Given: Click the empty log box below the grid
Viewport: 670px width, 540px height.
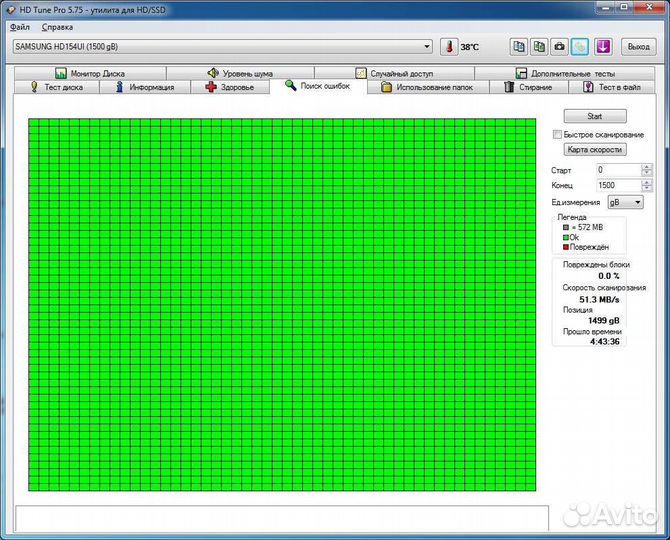Looking at the screenshot, I should coord(282,518).
